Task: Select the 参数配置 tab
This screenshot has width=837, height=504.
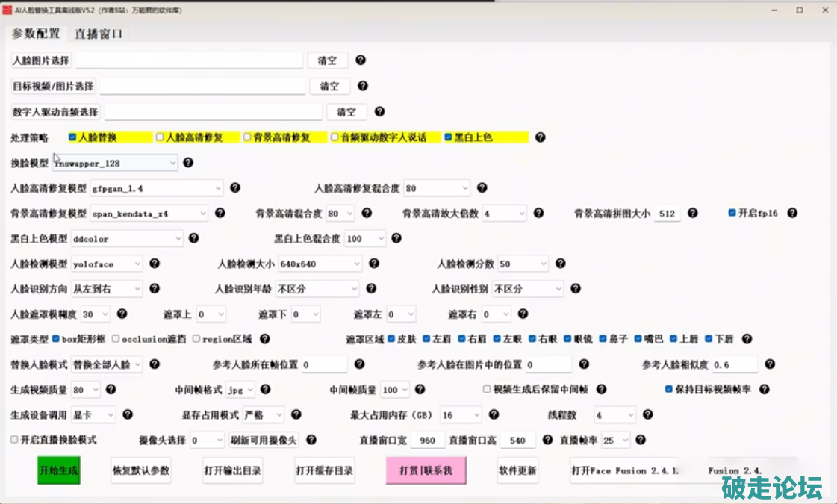Action: pyautogui.click(x=36, y=34)
